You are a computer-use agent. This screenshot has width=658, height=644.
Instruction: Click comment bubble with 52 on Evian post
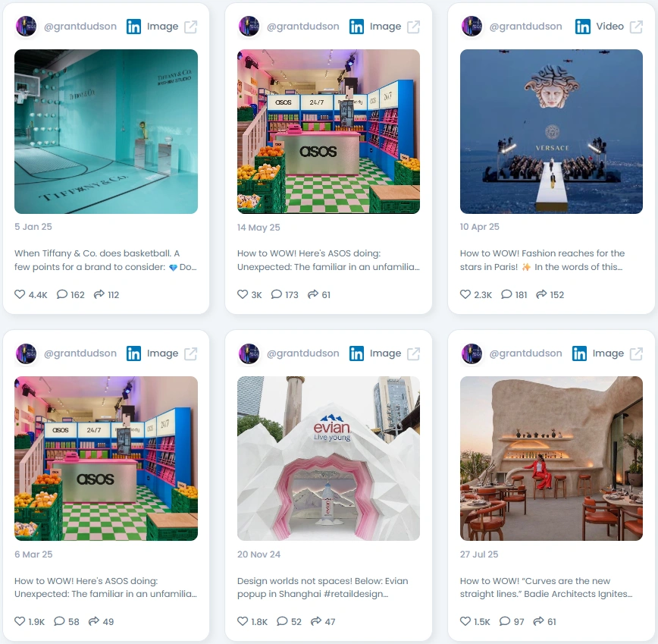(282, 621)
